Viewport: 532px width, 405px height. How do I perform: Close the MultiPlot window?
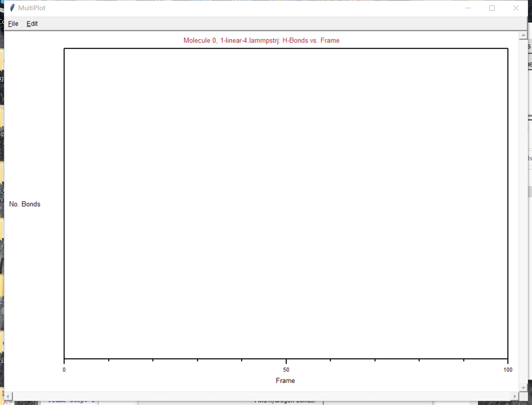coord(516,8)
